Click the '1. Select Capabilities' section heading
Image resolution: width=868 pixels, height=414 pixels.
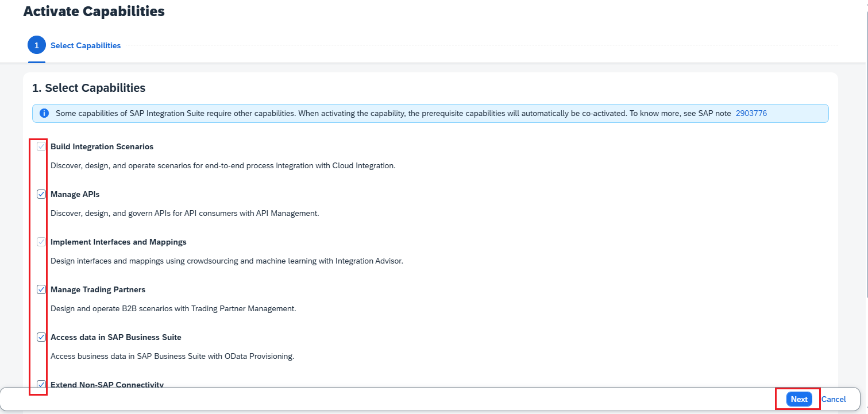pos(88,88)
